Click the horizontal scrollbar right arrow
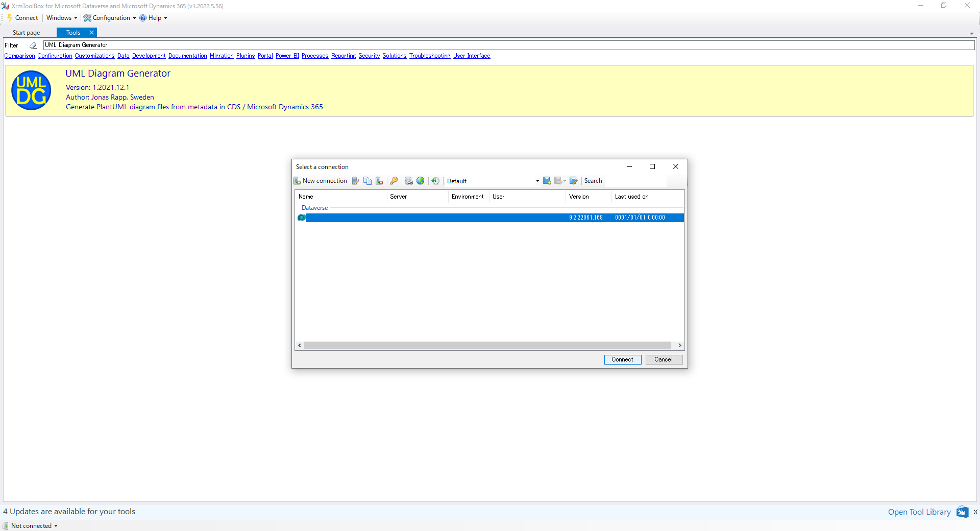 pyautogui.click(x=679, y=346)
